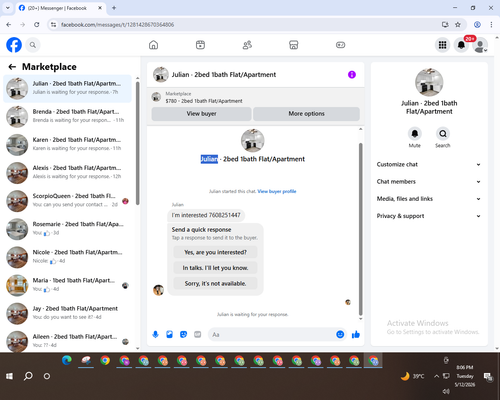Open the Rosemarie conversation

point(67,229)
